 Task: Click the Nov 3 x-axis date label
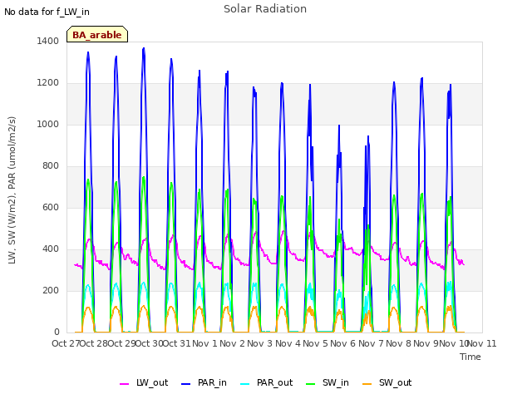[260, 343]
